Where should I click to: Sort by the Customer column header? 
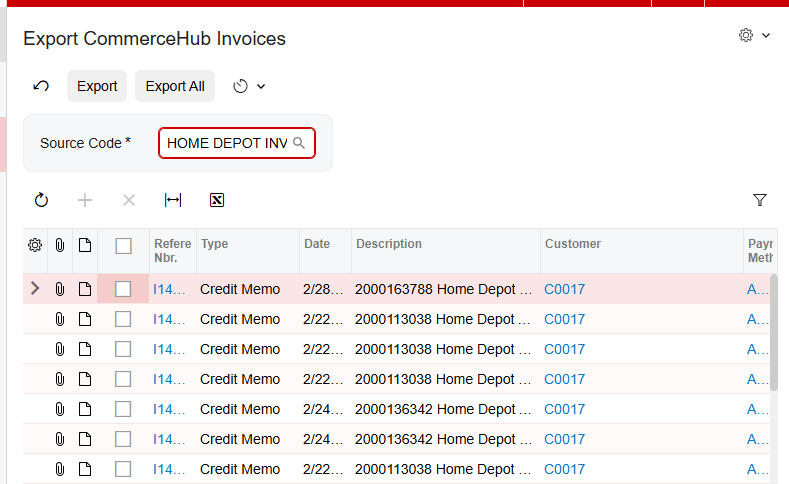642,251
